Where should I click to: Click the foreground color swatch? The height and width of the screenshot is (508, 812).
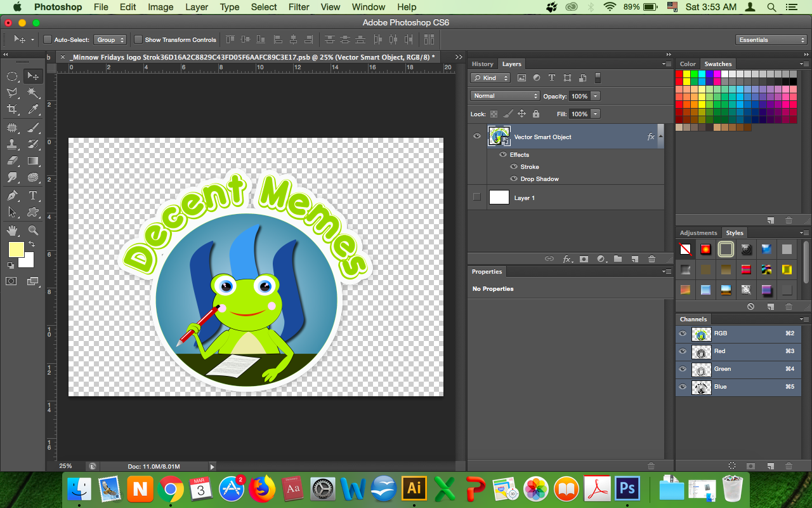16,250
